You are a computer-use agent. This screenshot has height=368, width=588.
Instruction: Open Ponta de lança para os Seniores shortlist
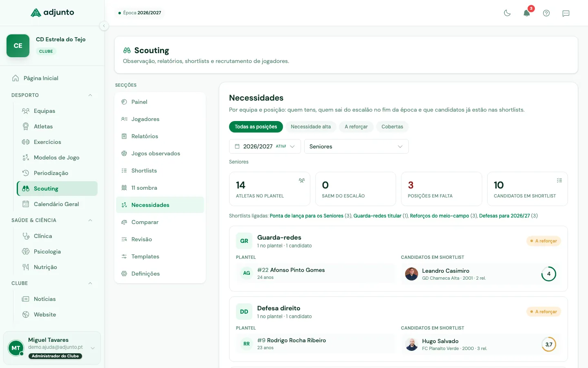pos(306,216)
